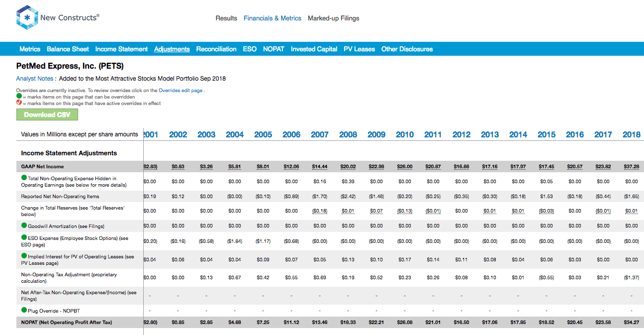644x335 pixels.
Task: Switch to the Income Statement page
Action: pyautogui.click(x=121, y=49)
